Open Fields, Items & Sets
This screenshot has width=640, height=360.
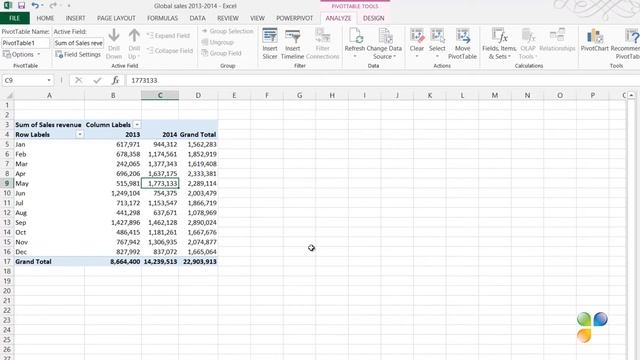point(499,44)
